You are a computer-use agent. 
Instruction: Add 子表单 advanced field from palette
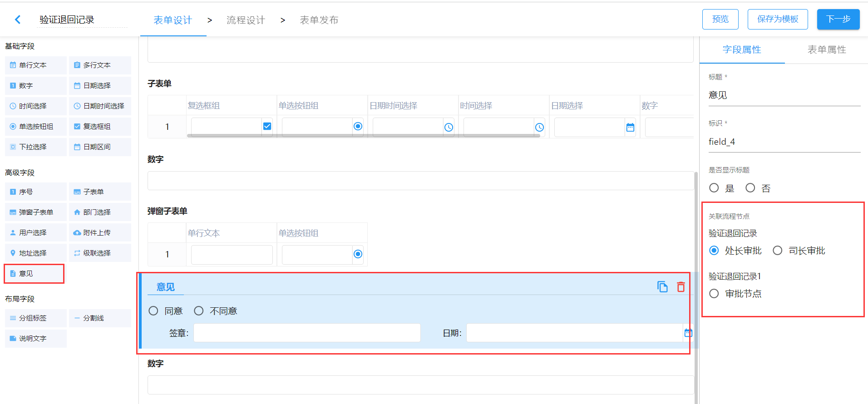tap(100, 192)
